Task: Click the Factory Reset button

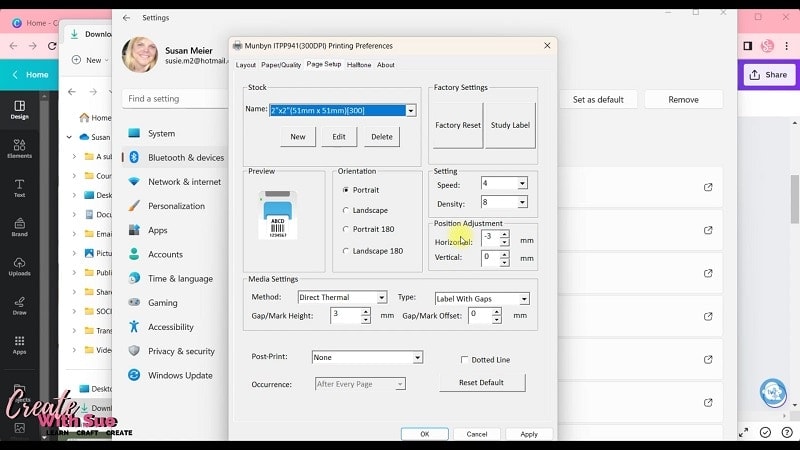Action: [458, 125]
